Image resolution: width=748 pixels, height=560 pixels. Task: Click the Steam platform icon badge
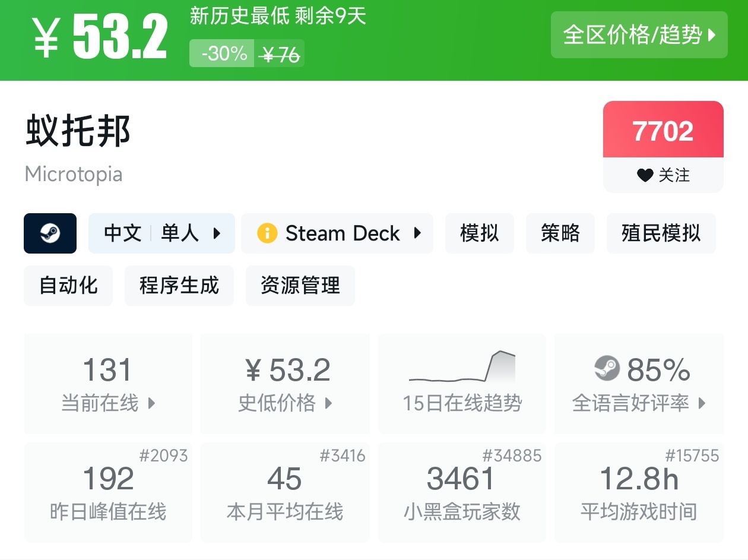point(50,233)
